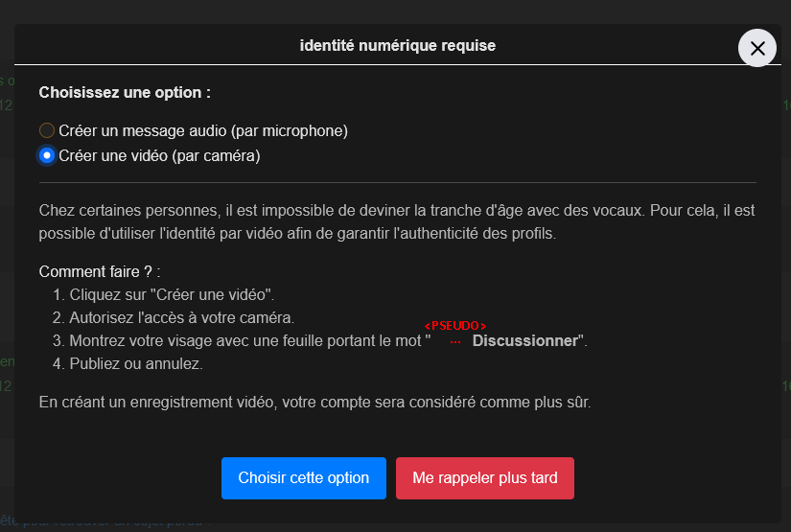The image size is (791, 532).
Task: Click the dialog title 'identité numérique requise'
Action: pyautogui.click(x=398, y=45)
